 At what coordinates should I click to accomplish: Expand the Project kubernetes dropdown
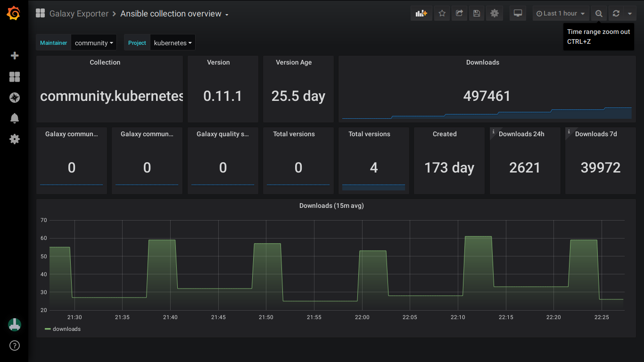173,43
